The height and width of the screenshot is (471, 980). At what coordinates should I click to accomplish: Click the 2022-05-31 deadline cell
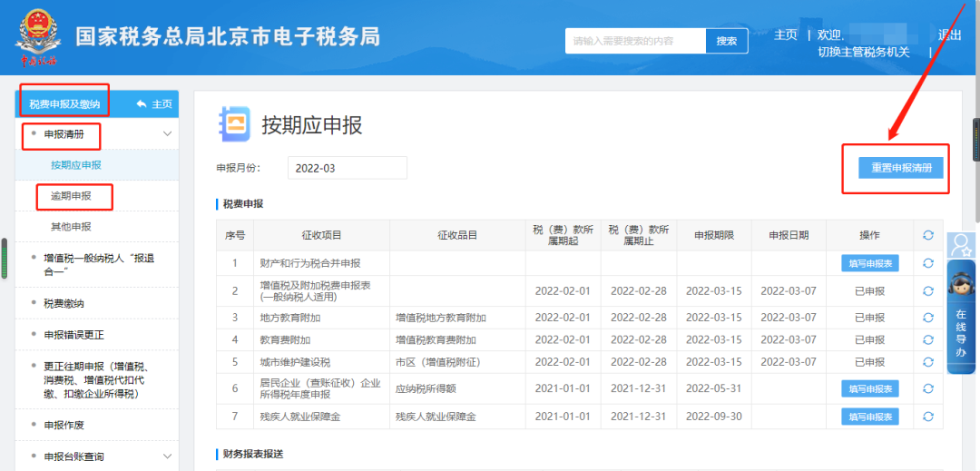click(714, 388)
